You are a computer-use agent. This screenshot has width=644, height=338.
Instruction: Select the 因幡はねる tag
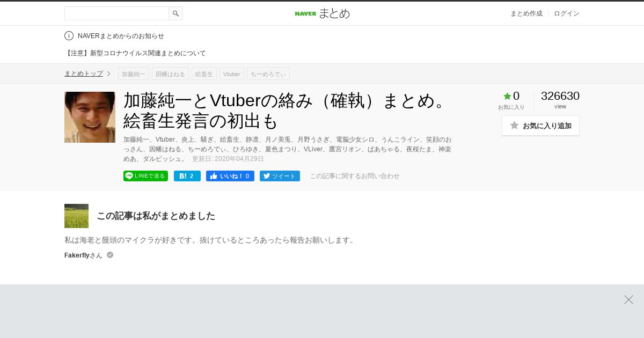(170, 74)
